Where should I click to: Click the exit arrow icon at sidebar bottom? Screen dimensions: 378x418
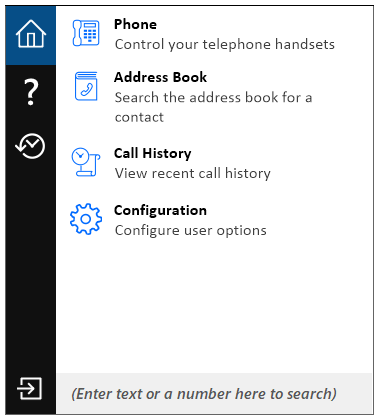click(x=30, y=389)
